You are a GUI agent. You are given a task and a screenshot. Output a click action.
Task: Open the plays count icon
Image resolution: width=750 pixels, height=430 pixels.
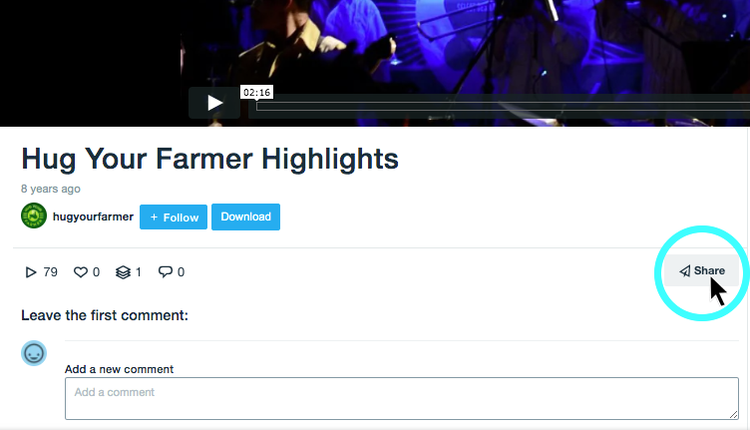(x=31, y=272)
